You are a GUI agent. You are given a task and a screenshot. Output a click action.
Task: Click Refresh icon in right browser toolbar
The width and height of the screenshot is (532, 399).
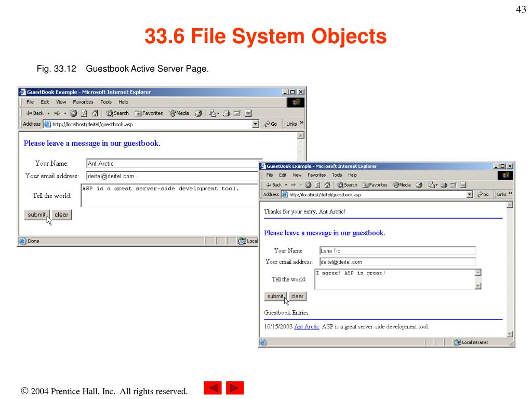317,185
